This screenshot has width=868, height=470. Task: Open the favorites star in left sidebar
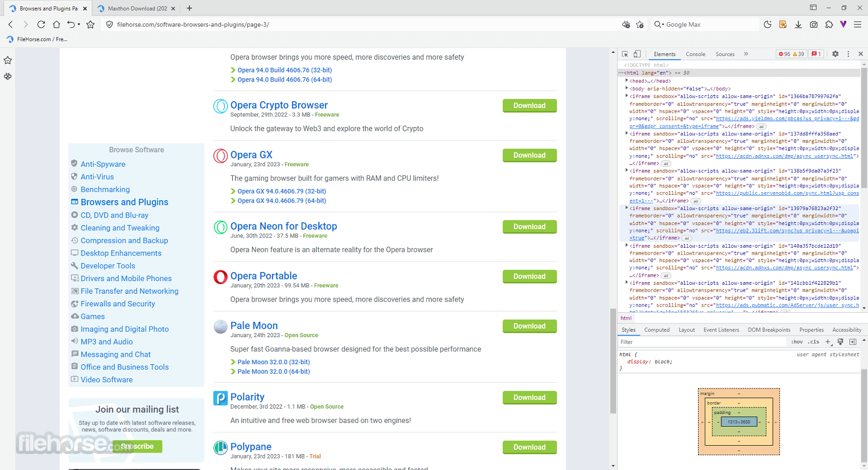[7, 60]
